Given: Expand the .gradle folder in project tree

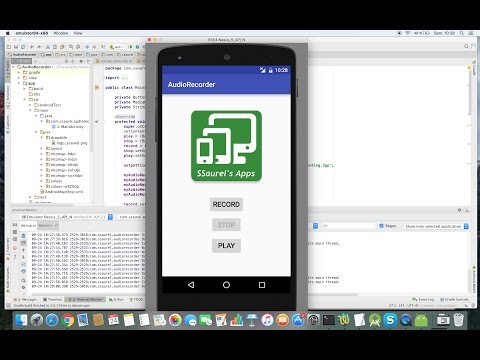Looking at the screenshot, I should point(19,72).
